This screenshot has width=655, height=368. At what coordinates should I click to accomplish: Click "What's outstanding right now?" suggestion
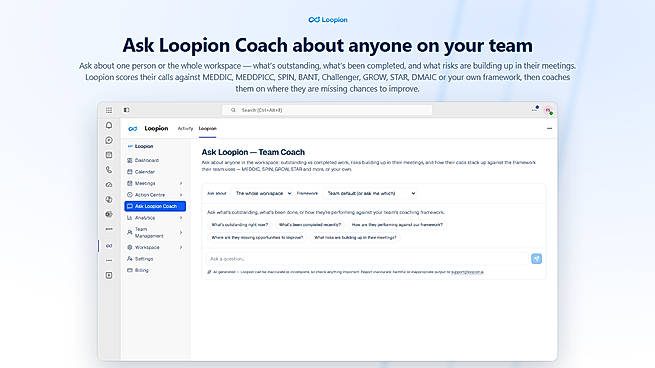(x=240, y=225)
